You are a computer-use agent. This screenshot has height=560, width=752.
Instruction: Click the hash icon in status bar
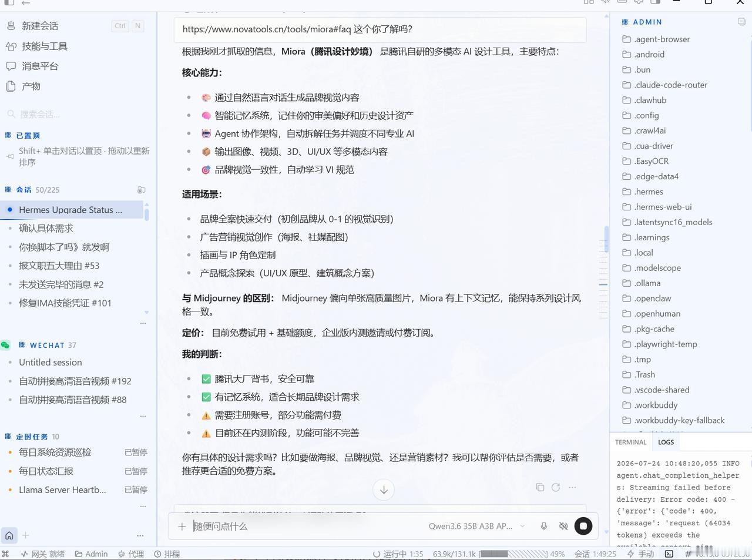click(688, 554)
